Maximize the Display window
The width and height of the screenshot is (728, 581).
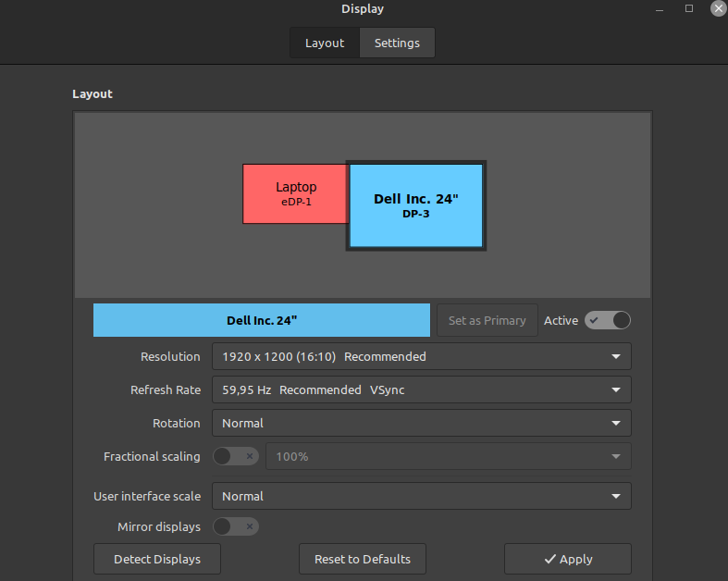point(689,8)
